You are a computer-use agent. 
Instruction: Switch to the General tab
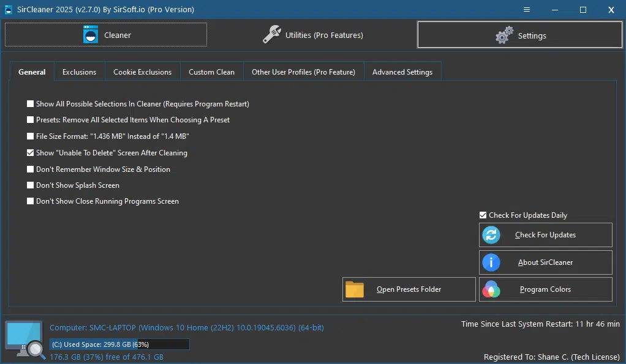[32, 72]
